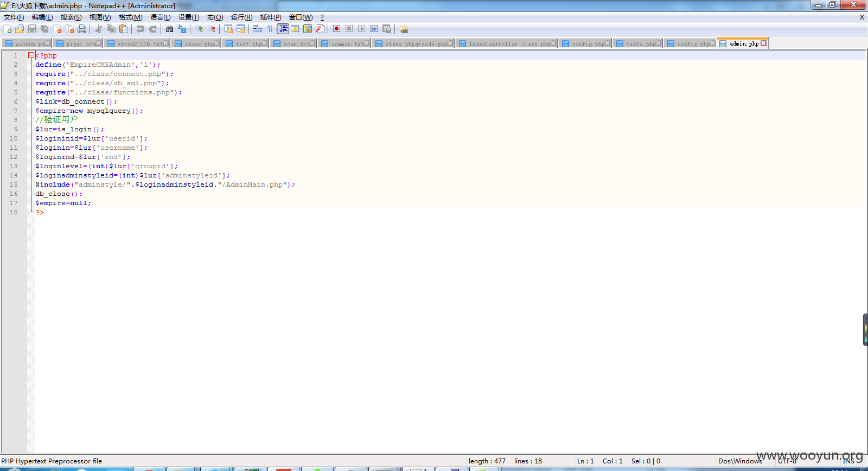Open the Replace dialog toolbar icon

tap(182, 29)
